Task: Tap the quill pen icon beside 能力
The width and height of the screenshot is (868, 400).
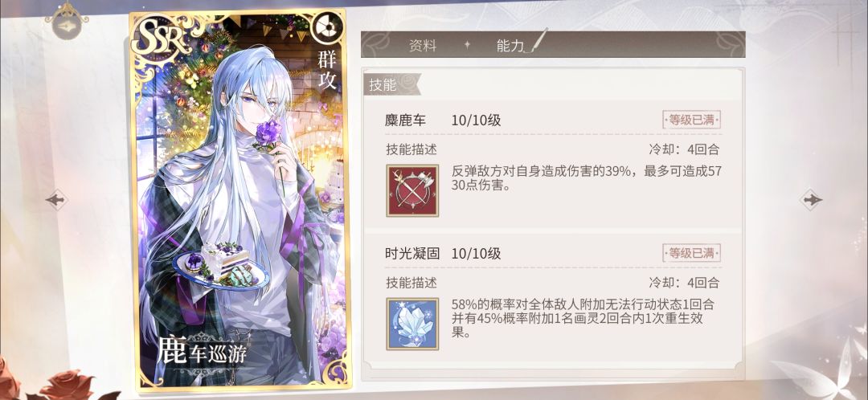Action: coord(537,41)
